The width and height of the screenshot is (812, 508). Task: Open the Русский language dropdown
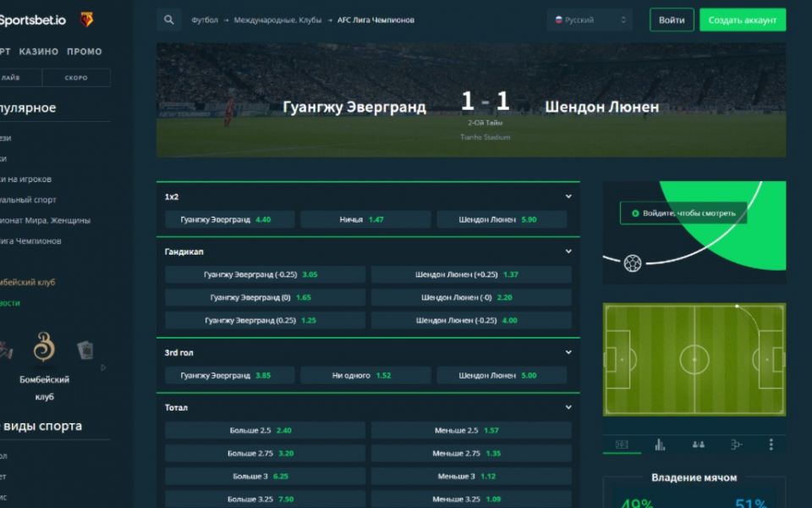pos(590,19)
